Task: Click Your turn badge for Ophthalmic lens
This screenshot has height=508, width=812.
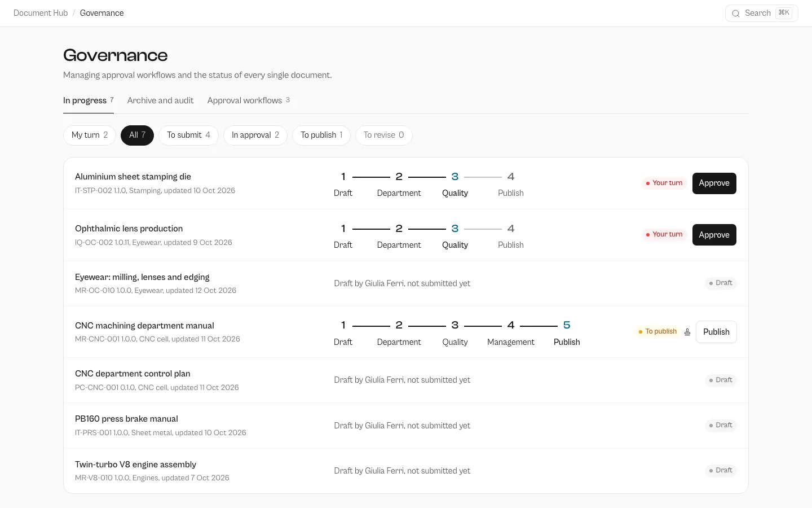Action: pyautogui.click(x=664, y=234)
